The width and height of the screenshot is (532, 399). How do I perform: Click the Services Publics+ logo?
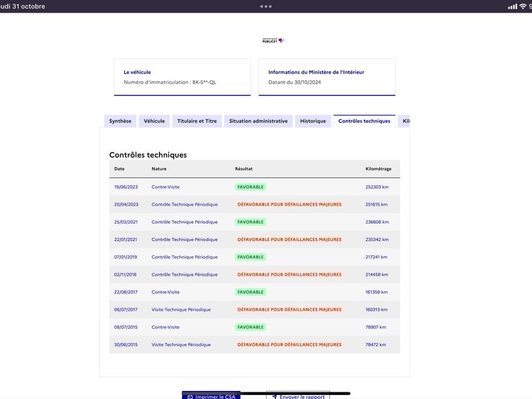(273, 41)
